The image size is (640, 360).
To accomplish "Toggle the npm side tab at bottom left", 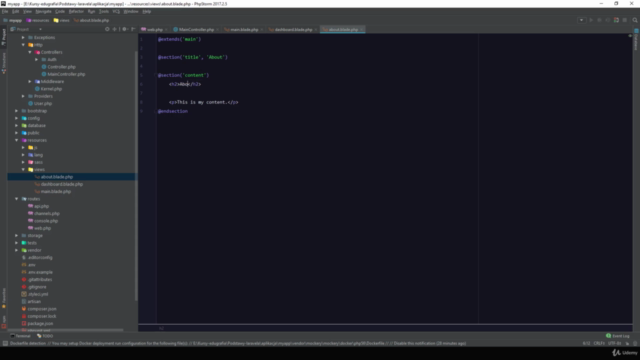I will coord(4,321).
